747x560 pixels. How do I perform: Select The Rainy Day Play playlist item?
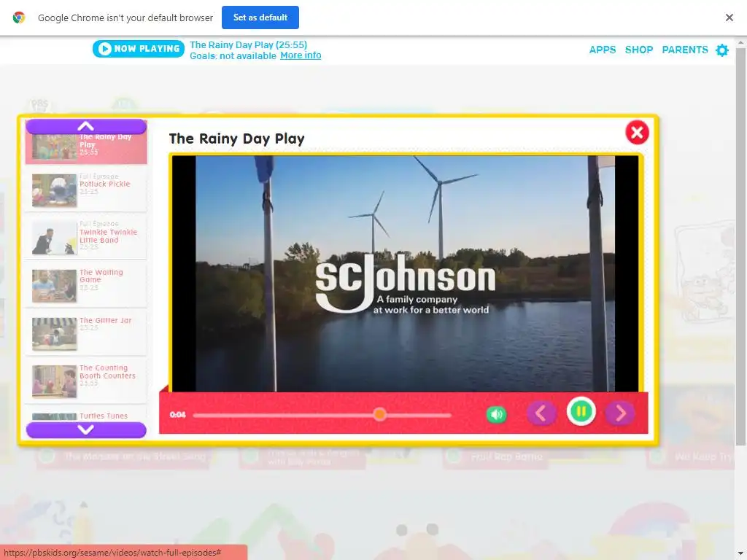pyautogui.click(x=86, y=149)
